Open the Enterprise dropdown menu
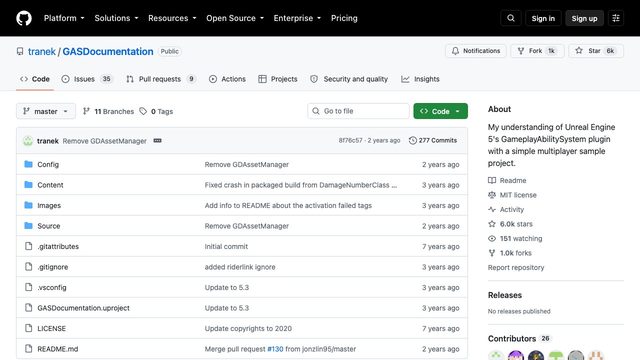This screenshot has height=360, width=640. point(297,18)
